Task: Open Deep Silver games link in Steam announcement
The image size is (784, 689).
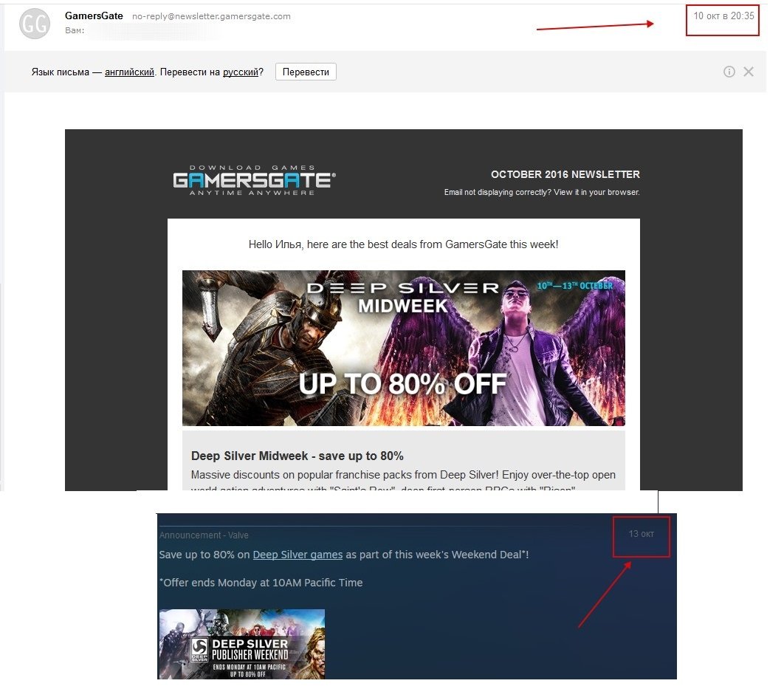Action: [x=298, y=555]
